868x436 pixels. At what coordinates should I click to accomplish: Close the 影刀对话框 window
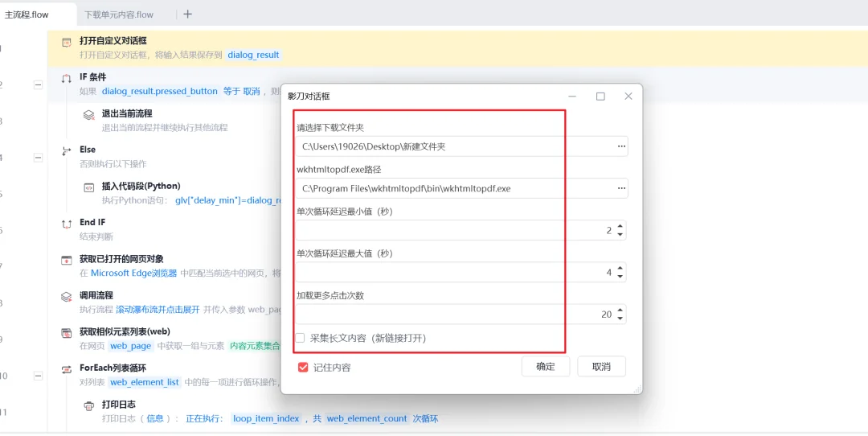[x=628, y=97]
